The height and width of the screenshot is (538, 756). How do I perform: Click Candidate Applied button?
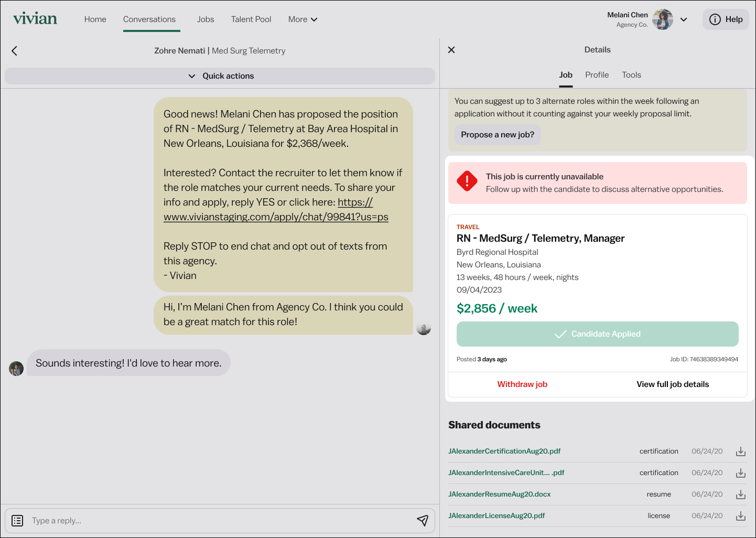click(598, 334)
